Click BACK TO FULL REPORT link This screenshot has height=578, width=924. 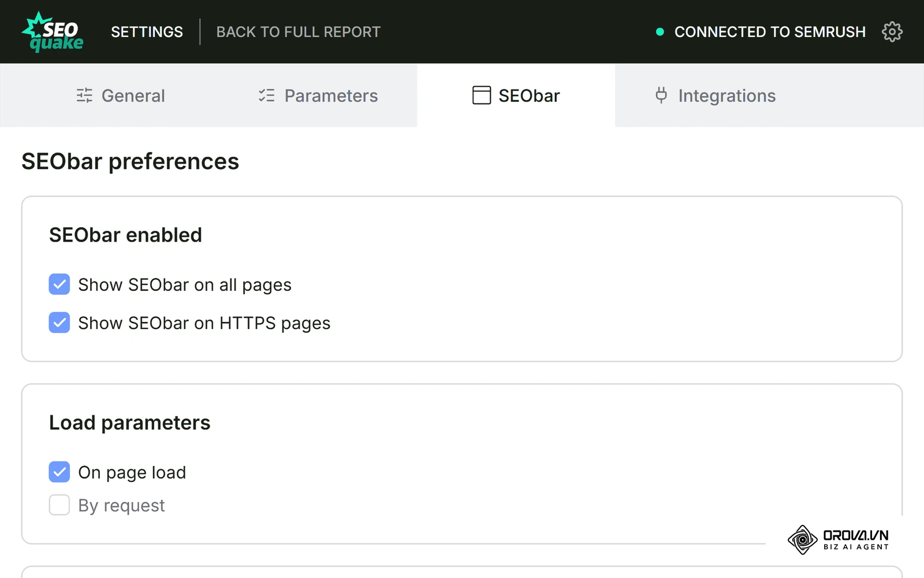click(x=299, y=32)
